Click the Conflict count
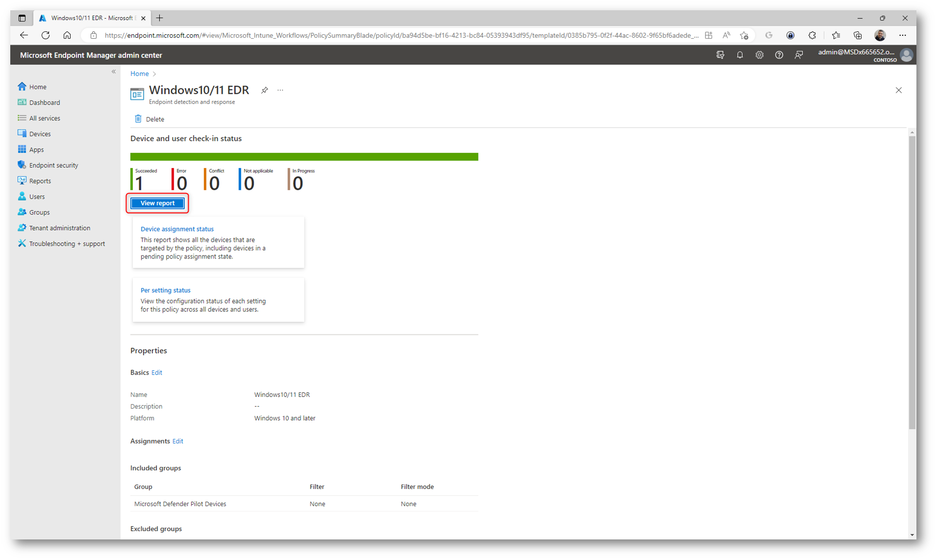 point(214,184)
